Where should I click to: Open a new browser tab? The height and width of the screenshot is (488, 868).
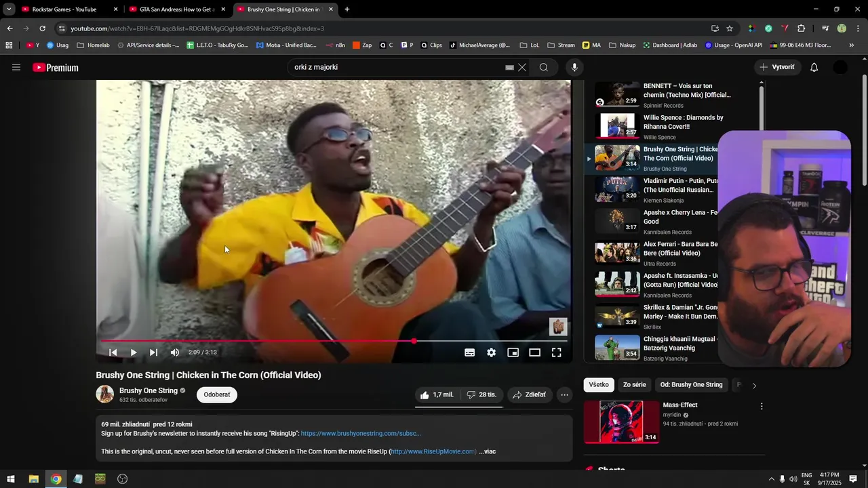coord(347,9)
